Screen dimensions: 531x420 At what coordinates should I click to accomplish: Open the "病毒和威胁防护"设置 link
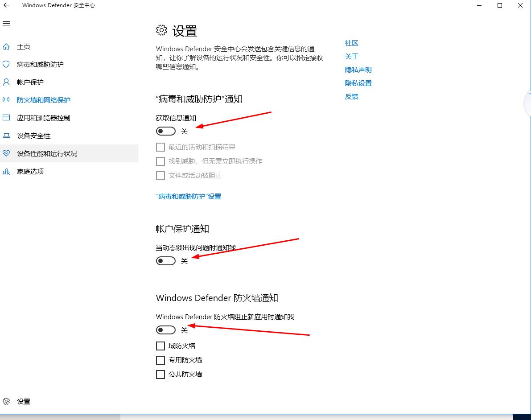189,197
